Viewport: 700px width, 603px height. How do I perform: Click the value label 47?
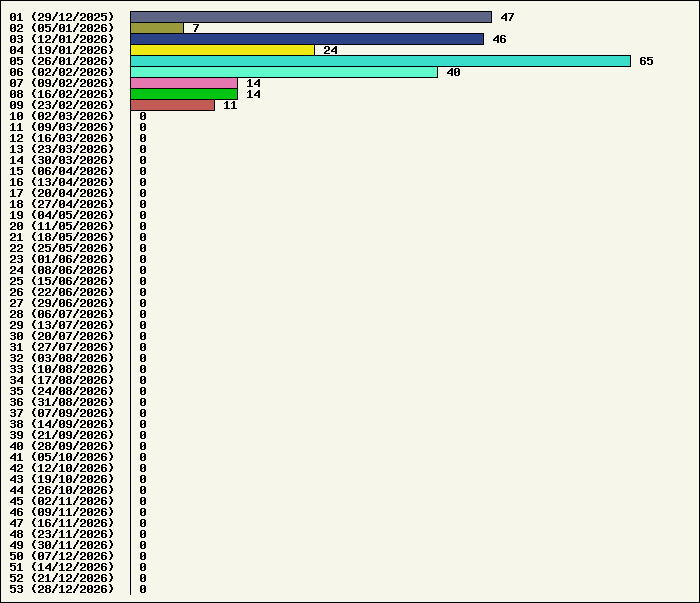click(x=507, y=17)
